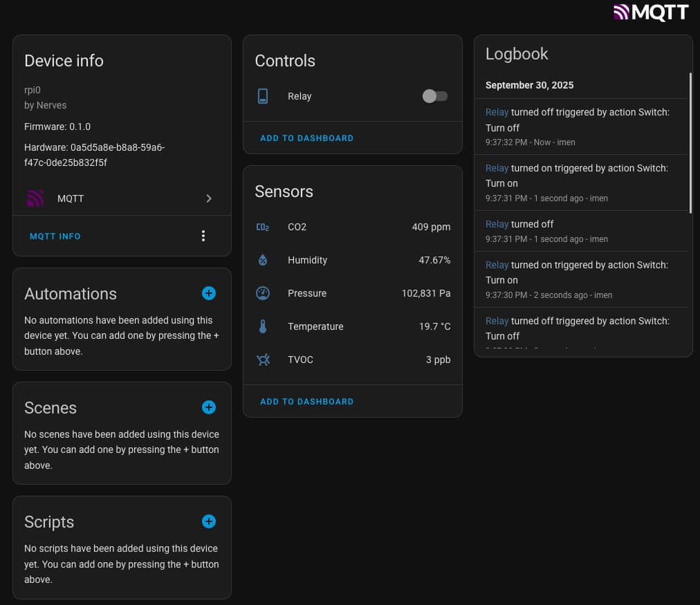Viewport: 700px width, 605px height.
Task: Click the Humidity water-percent icon
Action: click(x=263, y=260)
